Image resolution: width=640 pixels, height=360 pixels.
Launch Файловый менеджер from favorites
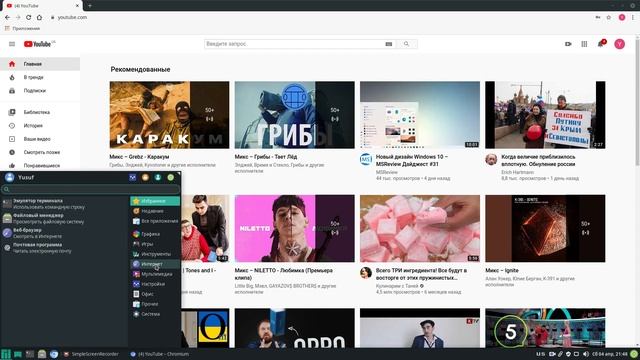[x=64, y=218]
